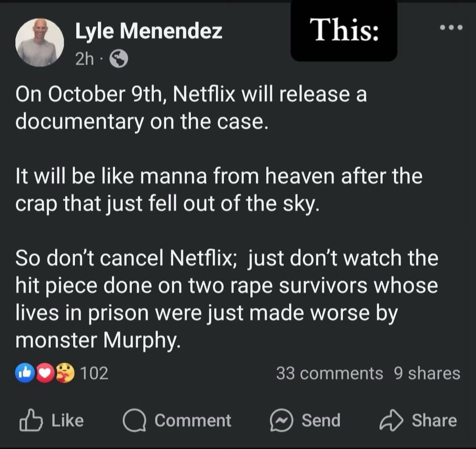The height and width of the screenshot is (449, 476).
Task: Click the arrow Share icon
Action: pyautogui.click(x=391, y=421)
